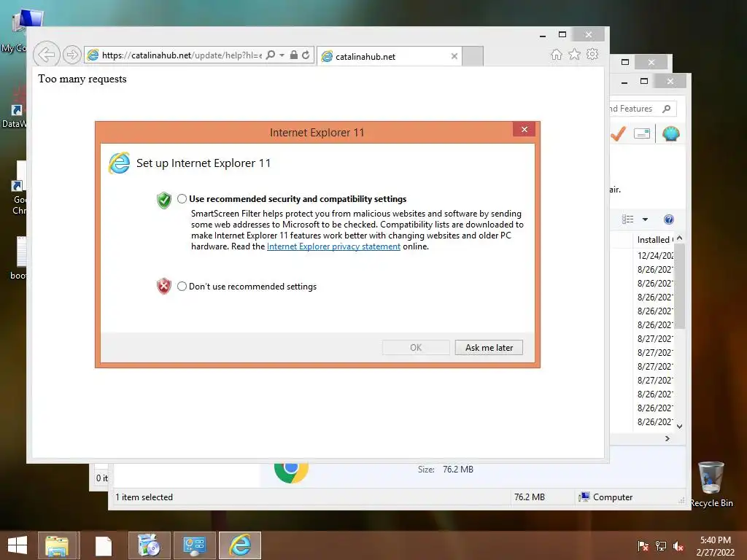Open the blue Help question mark icon
Viewport: 747px width, 560px height.
click(x=669, y=219)
